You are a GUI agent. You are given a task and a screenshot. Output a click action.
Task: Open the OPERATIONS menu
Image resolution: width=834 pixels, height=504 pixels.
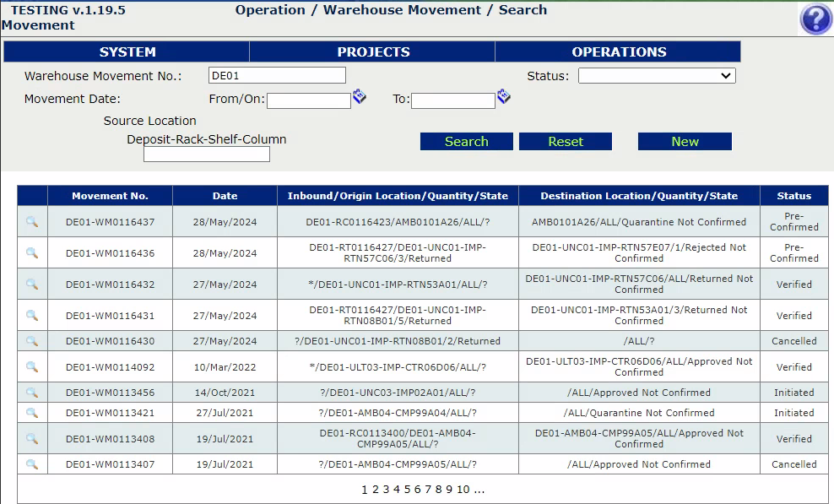(618, 51)
